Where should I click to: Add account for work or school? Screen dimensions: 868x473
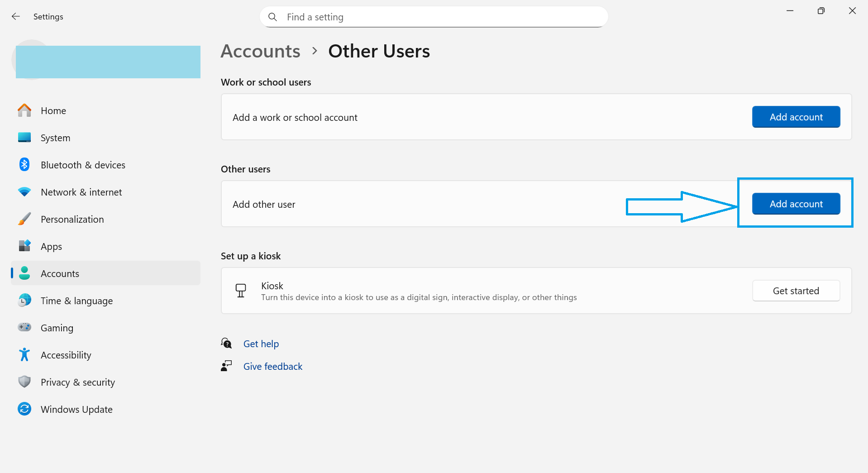[x=796, y=117]
